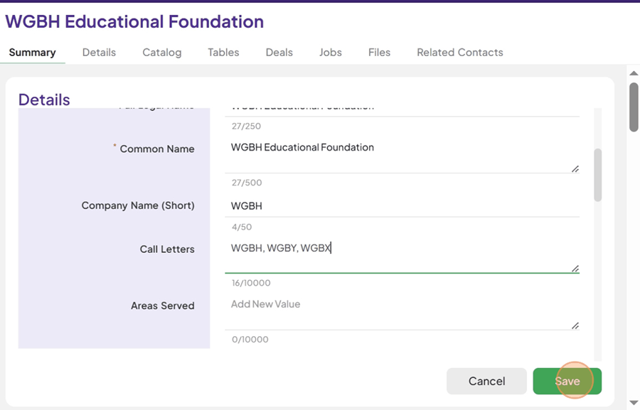The image size is (640, 410).
Task: Open the Details tab
Action: (x=99, y=52)
